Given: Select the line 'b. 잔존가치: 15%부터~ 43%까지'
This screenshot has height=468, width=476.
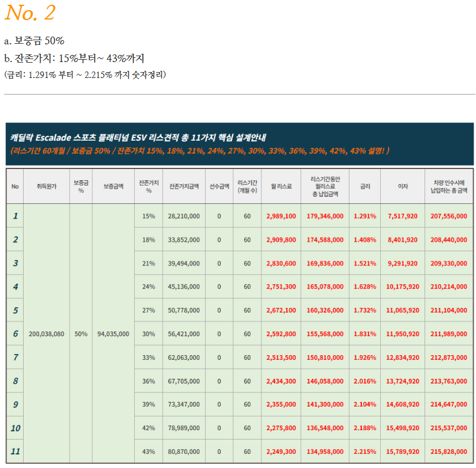Looking at the screenshot, I should pos(75,58).
